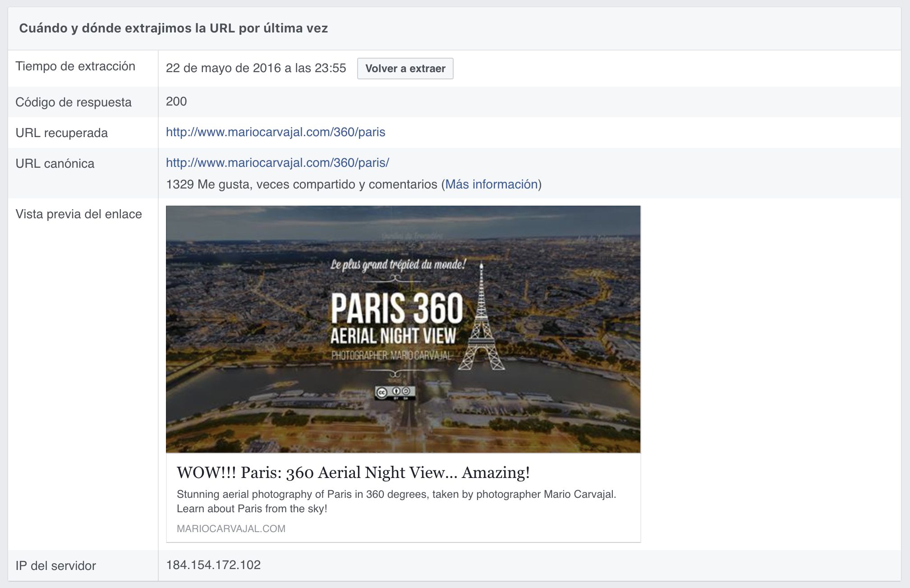The height and width of the screenshot is (588, 910).
Task: Click the 'Vista previa del enlace' label
Action: [x=79, y=214]
